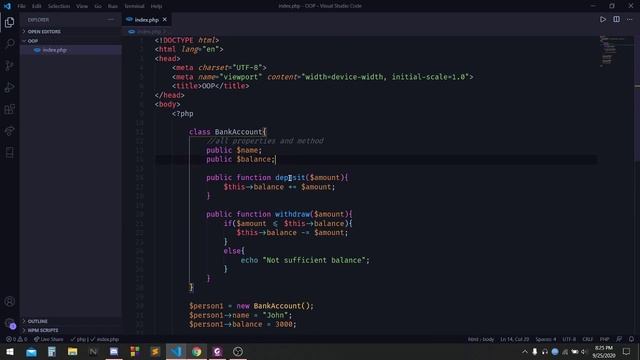Screen dimensions: 640x360
Task: Open the File menu
Action: coord(21,6)
